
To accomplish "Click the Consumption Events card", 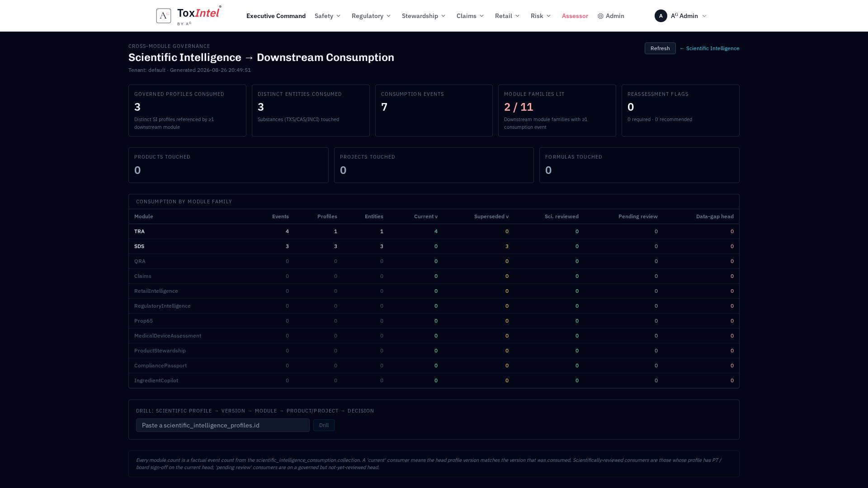I will coord(434,110).
